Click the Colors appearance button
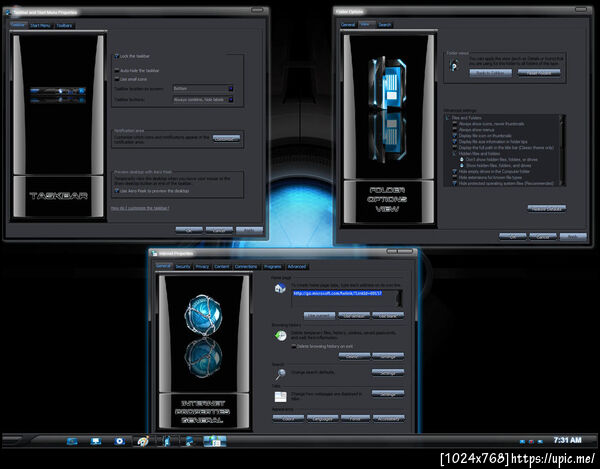Image resolution: width=600 pixels, height=469 pixels. click(289, 419)
